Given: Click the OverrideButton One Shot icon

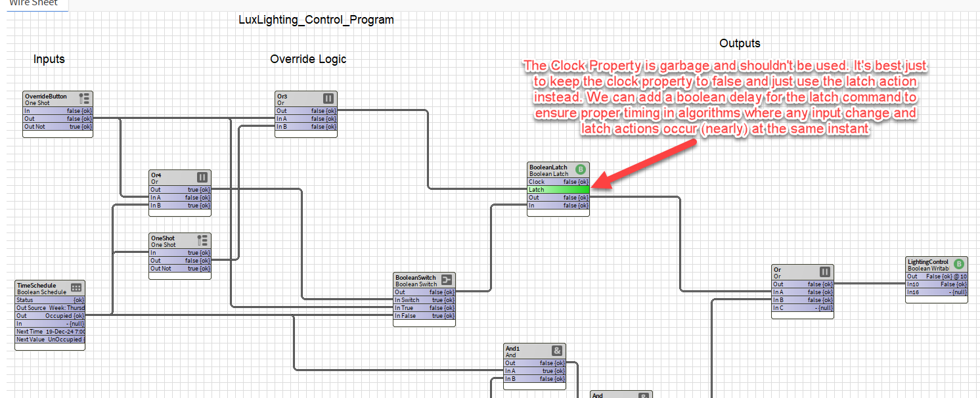Looking at the screenshot, I should point(84,99).
